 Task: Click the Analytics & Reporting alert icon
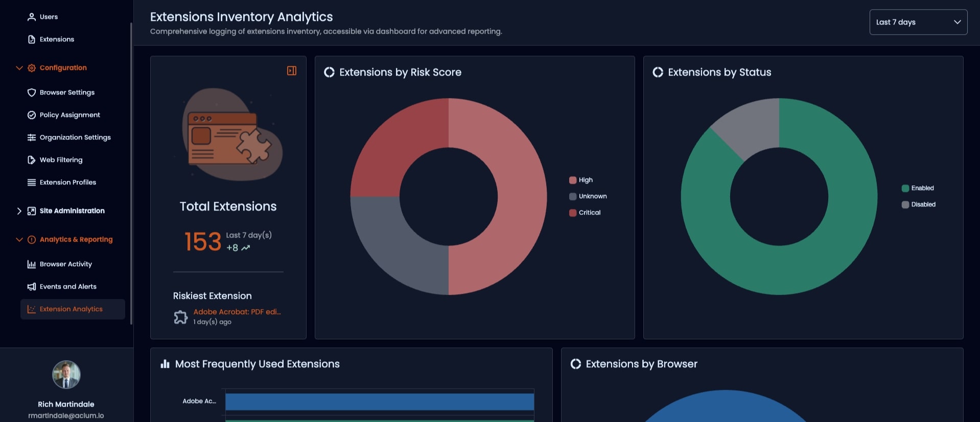31,240
